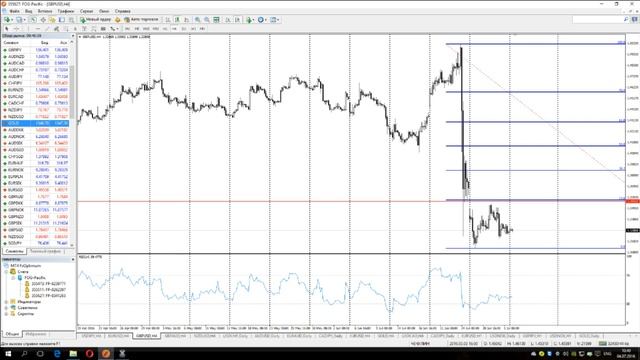
Task: Open the templates dropdown arrow
Action: click(278, 20)
